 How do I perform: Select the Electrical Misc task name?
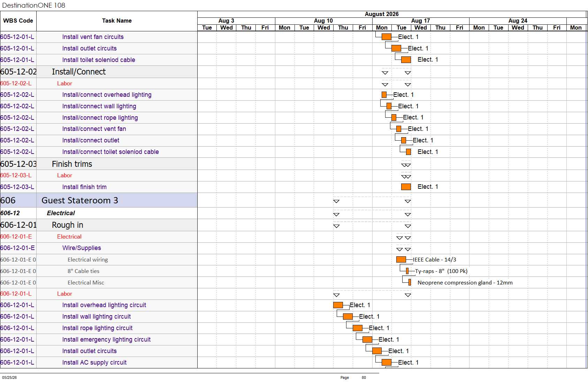click(x=86, y=283)
